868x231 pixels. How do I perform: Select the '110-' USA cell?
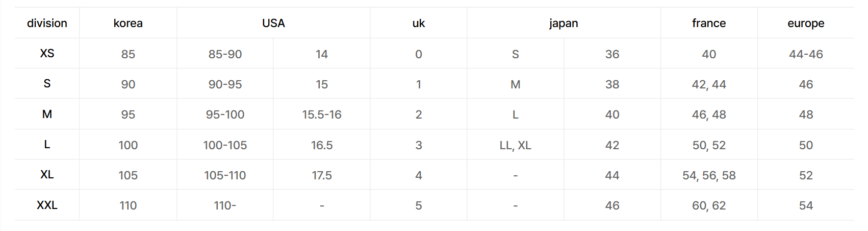[225, 205]
